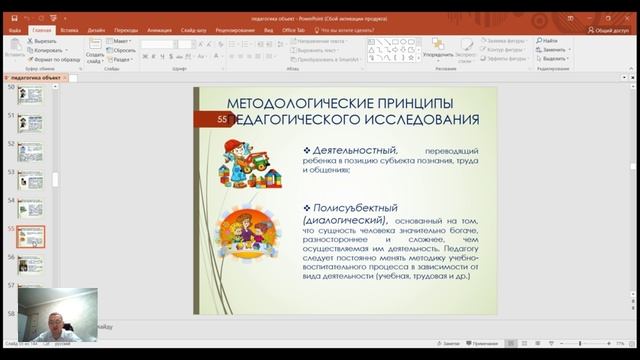Open the Макет (Layout) dropdown

point(119,41)
